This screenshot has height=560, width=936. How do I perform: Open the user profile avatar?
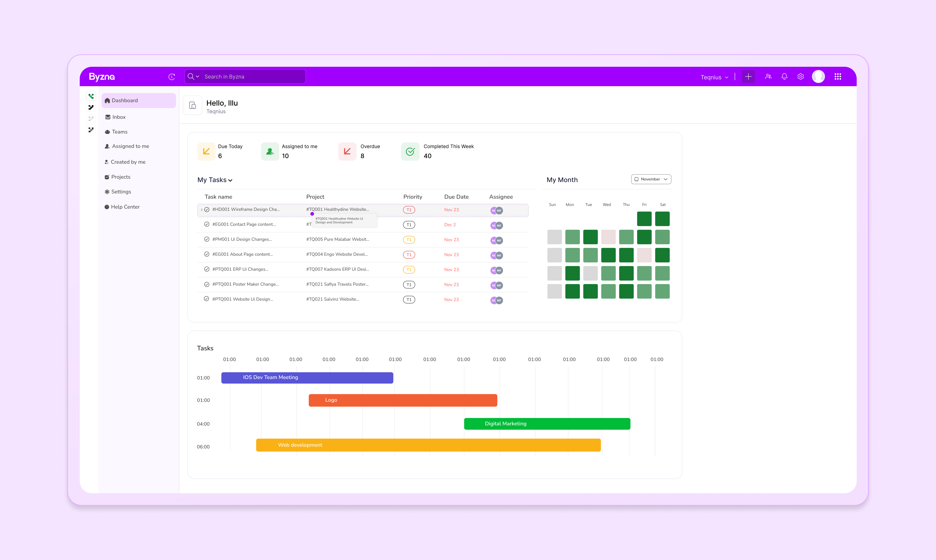coord(818,77)
